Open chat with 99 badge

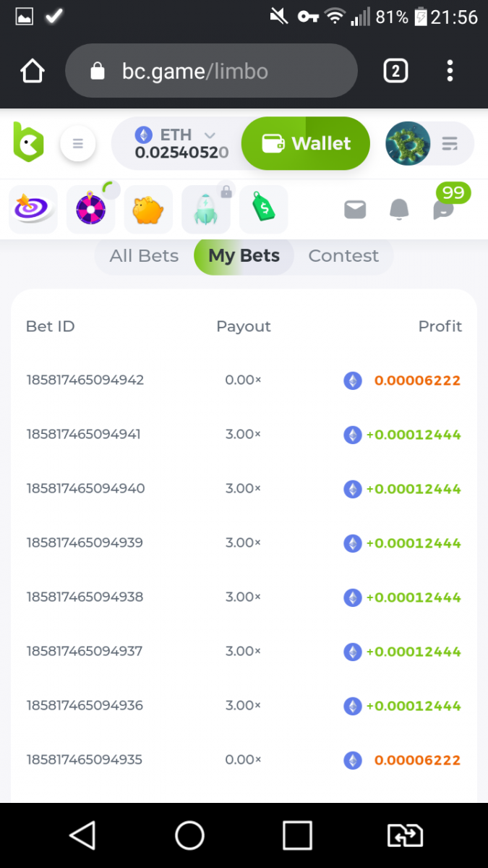(443, 210)
